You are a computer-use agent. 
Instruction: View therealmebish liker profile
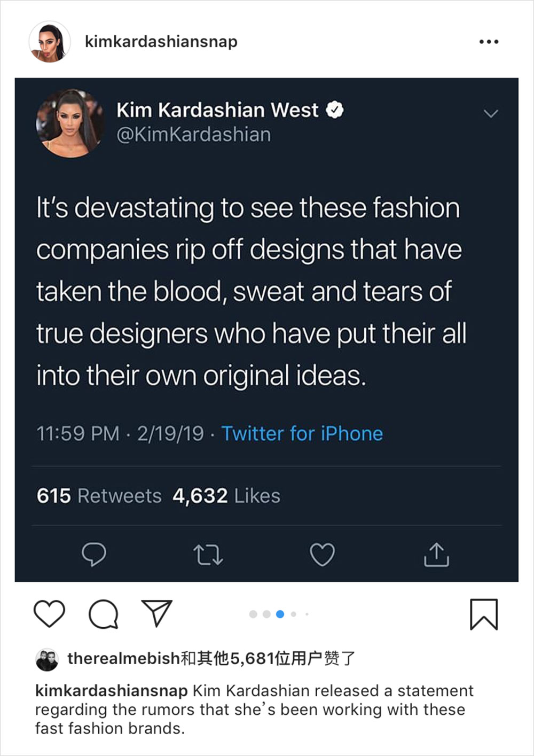pos(123,658)
